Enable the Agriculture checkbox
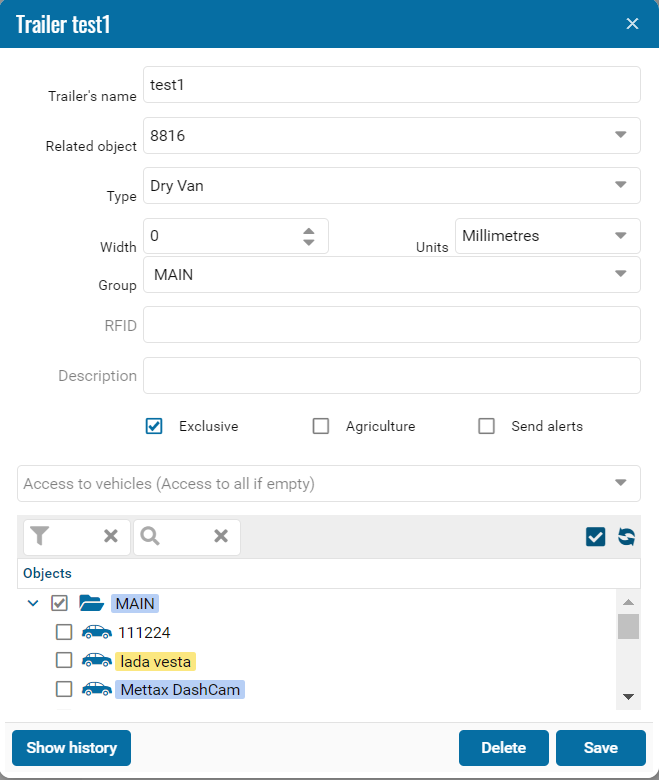659x780 pixels. [x=321, y=426]
